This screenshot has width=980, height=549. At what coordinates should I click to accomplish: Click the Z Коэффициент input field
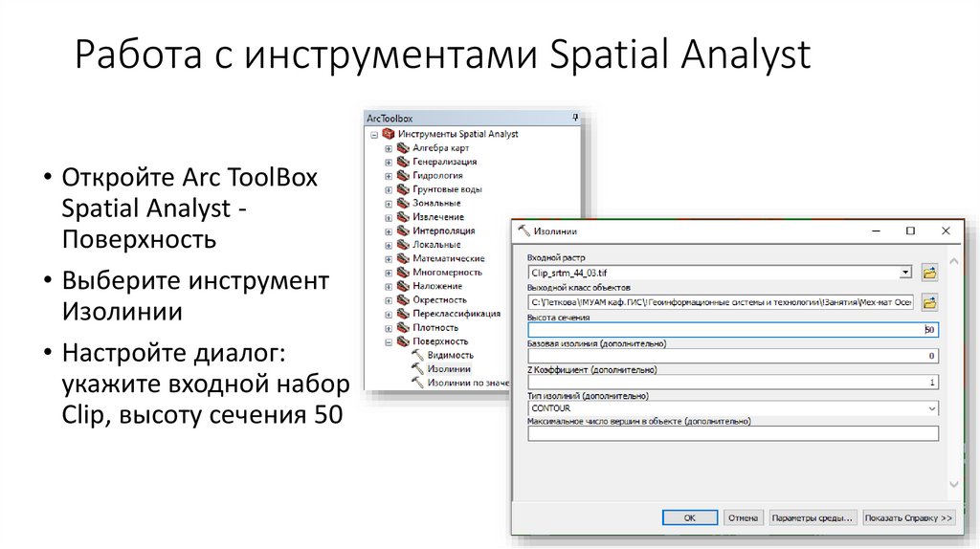click(x=732, y=383)
